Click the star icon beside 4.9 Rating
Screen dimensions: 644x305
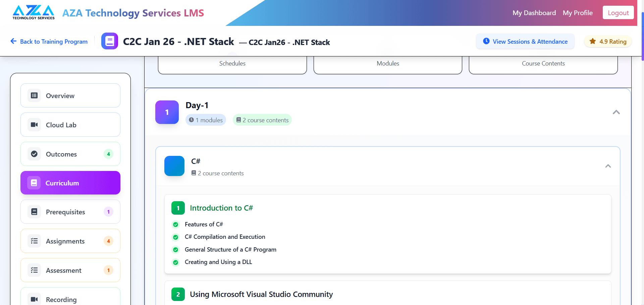click(x=593, y=41)
